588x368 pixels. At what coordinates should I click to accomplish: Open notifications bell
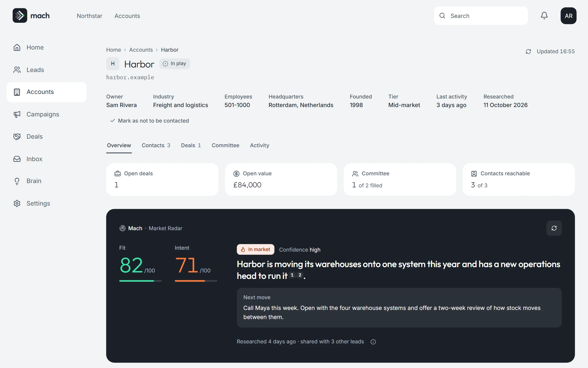(544, 16)
